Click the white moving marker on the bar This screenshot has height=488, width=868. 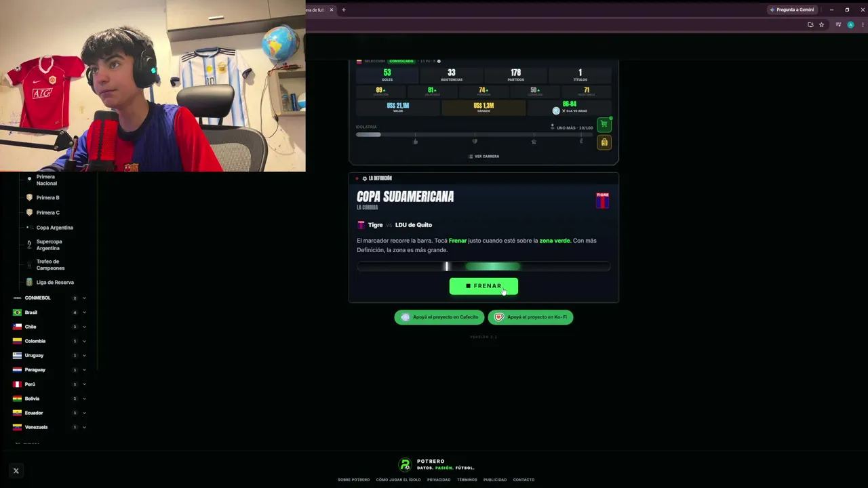tap(446, 267)
